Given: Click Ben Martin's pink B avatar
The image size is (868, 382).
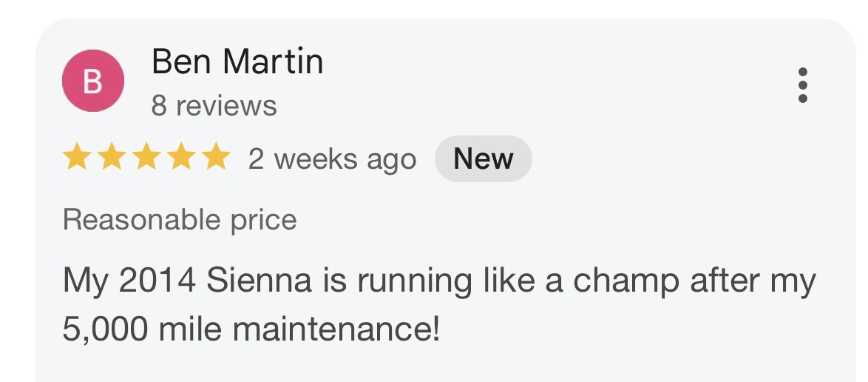Looking at the screenshot, I should 92,81.
